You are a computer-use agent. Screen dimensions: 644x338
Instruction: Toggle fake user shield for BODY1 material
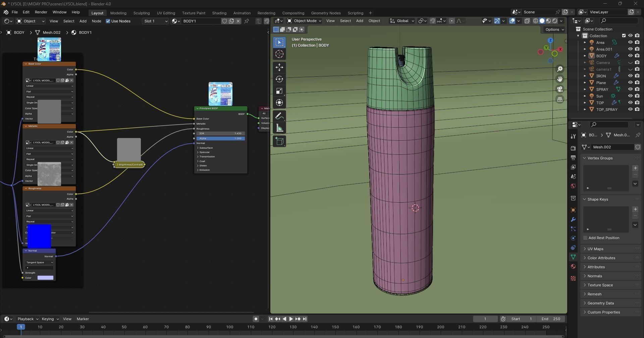(224, 21)
